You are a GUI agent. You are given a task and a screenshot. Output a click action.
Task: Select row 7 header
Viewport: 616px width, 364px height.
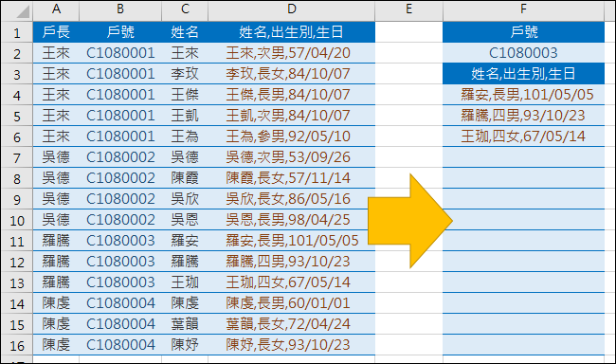click(17, 157)
